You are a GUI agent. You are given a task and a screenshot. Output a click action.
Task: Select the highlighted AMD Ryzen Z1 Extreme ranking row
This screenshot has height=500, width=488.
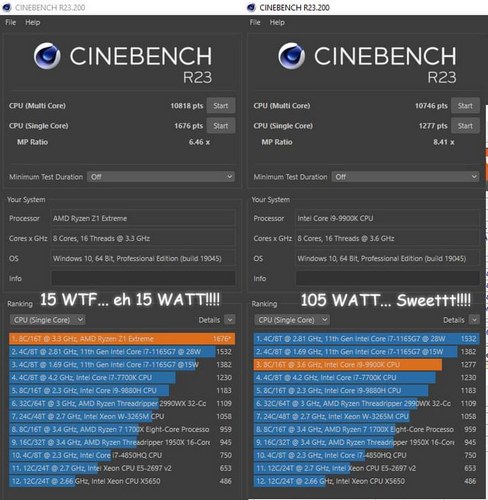[122, 339]
